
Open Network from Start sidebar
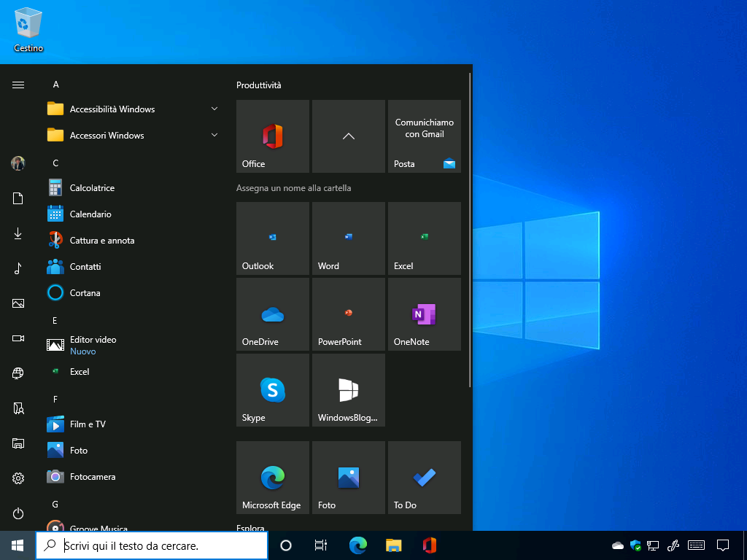18,373
